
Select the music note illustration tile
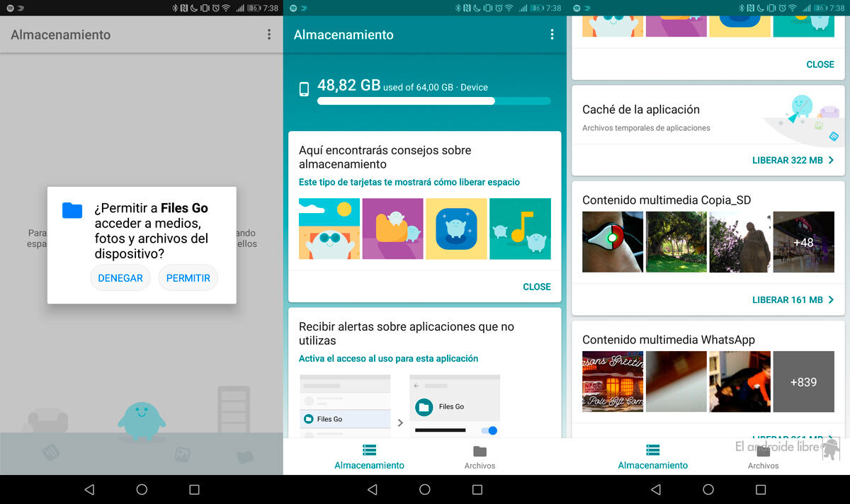click(x=520, y=229)
